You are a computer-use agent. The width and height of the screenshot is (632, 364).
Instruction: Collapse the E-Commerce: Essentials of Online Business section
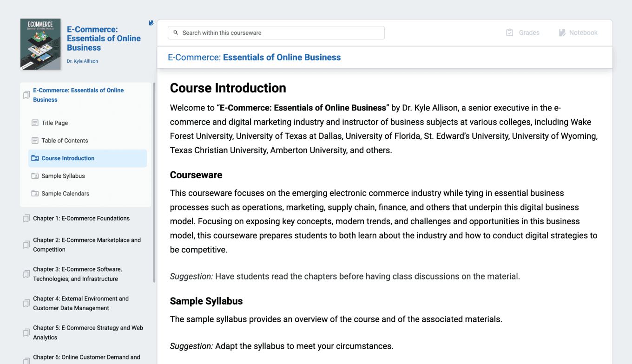coord(78,95)
